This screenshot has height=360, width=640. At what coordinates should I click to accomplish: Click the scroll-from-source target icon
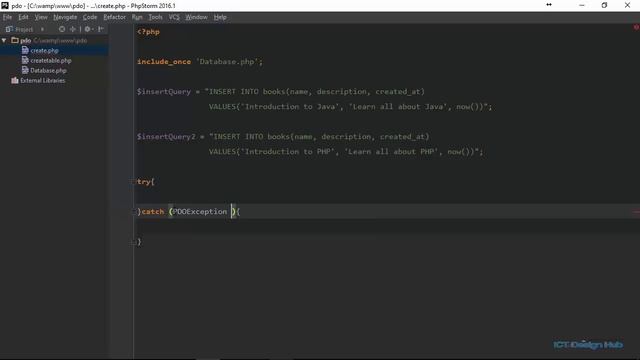62,29
